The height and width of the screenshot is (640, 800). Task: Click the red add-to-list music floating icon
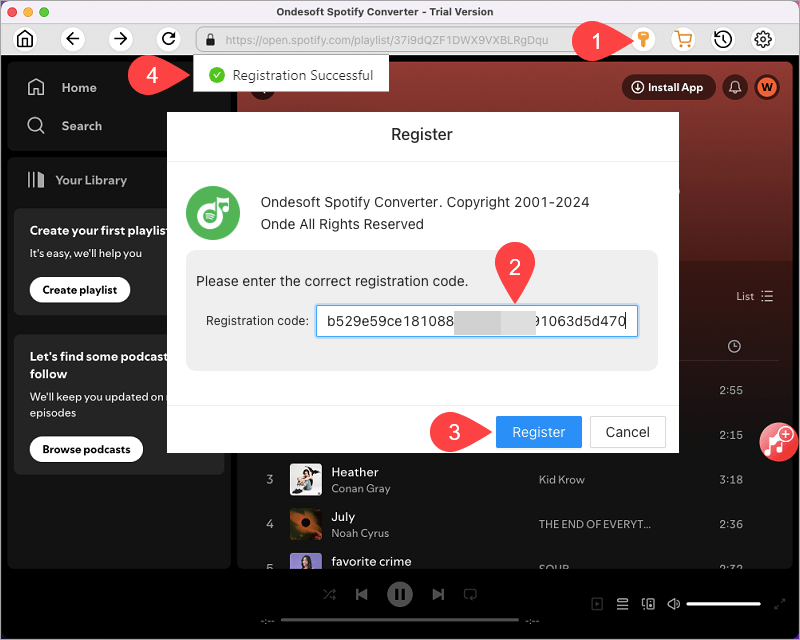pos(777,442)
